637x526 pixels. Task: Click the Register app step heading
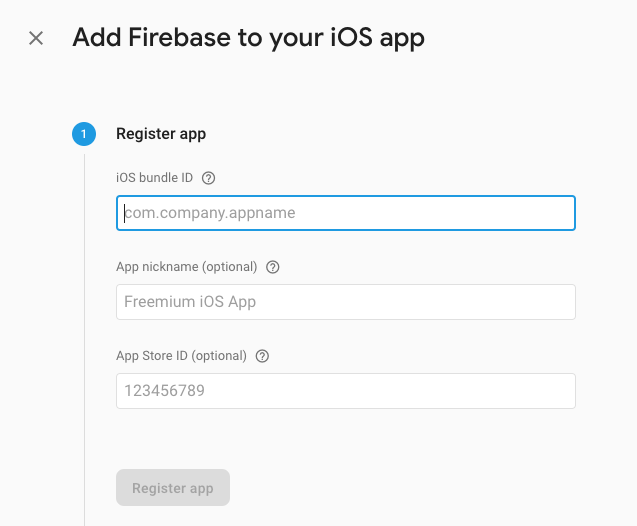coord(161,134)
